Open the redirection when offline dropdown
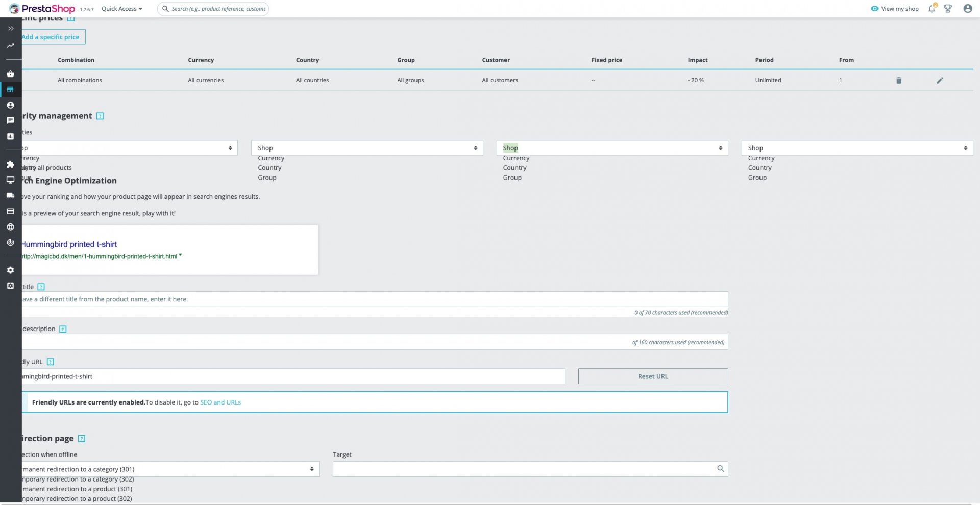The height and width of the screenshot is (505, 980). coord(170,469)
